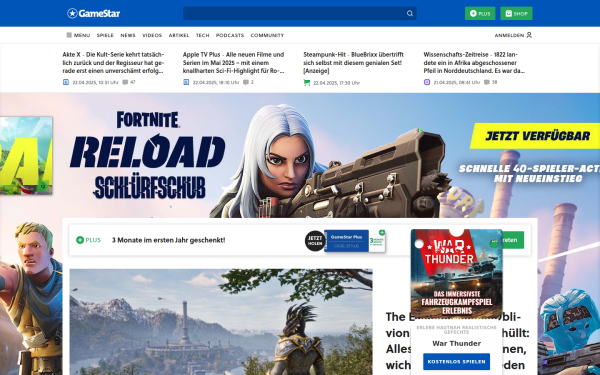The image size is (600, 375).
Task: Click ANMELDEN login link
Action: coord(509,35)
